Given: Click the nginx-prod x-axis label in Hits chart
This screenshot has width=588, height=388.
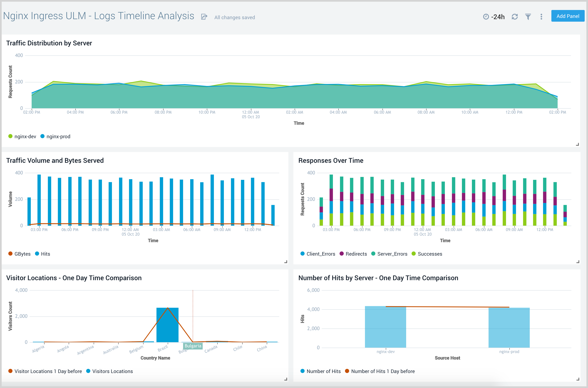Looking at the screenshot, I should [x=509, y=351].
